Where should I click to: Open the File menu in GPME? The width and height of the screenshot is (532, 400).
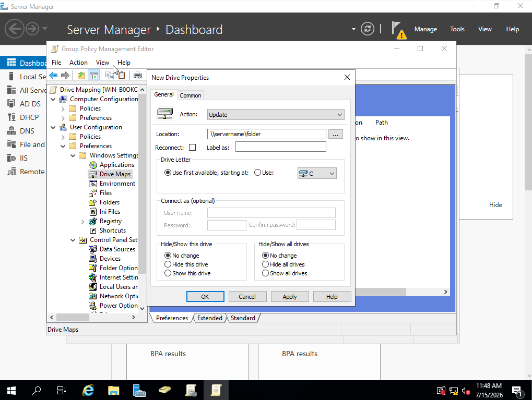pos(56,63)
